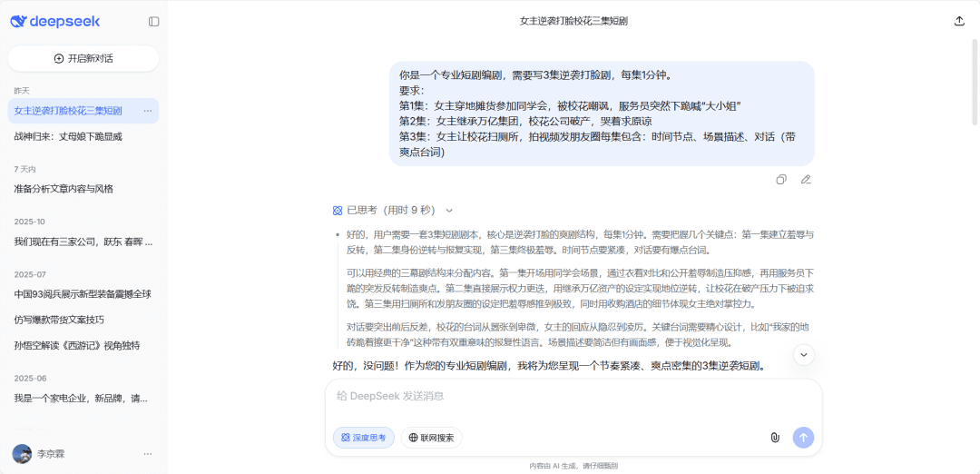
Task: Click the scroll-to-bottom chevron button
Action: (803, 355)
